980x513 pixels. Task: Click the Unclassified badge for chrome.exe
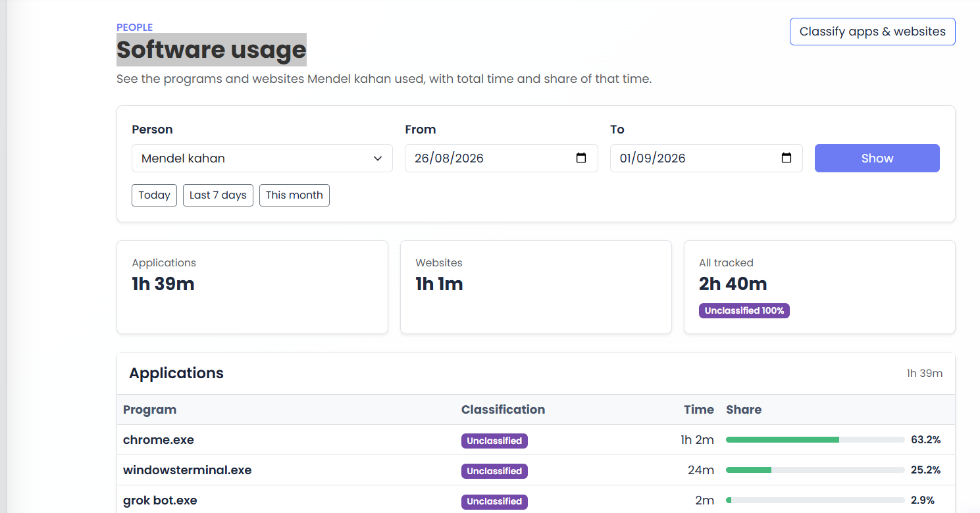tap(494, 441)
